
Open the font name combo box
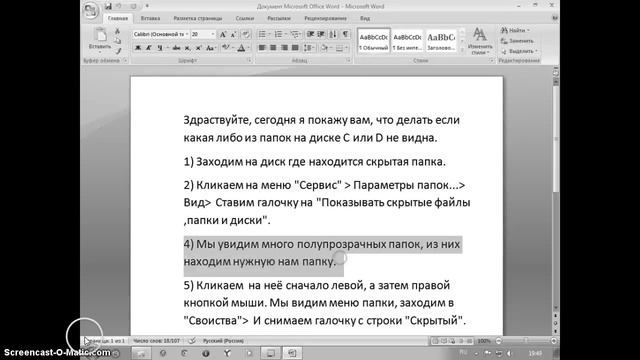[161, 34]
